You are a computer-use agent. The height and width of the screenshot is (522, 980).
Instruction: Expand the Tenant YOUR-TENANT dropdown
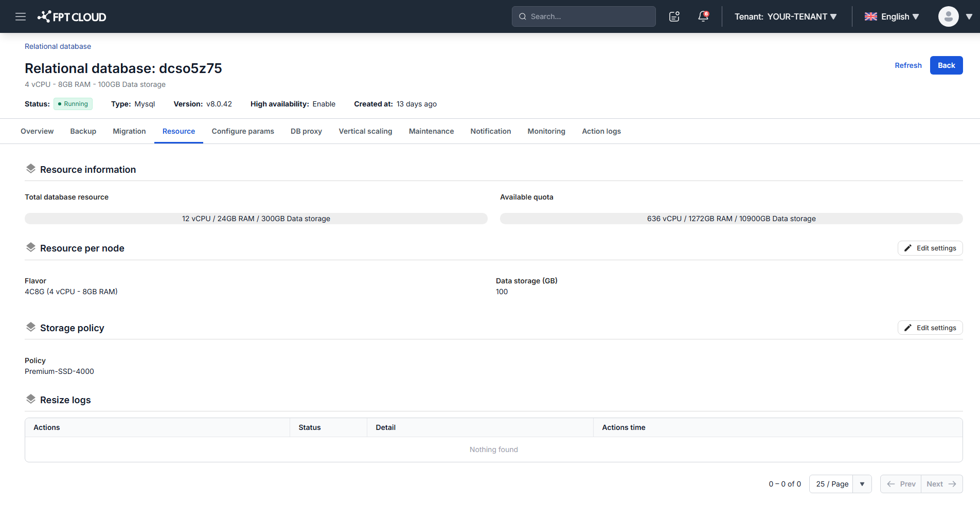click(786, 16)
